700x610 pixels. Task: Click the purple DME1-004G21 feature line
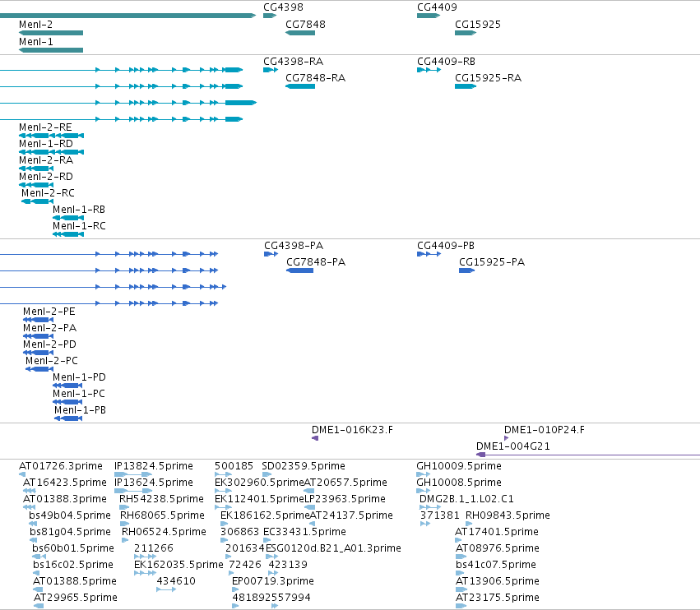coord(588,455)
